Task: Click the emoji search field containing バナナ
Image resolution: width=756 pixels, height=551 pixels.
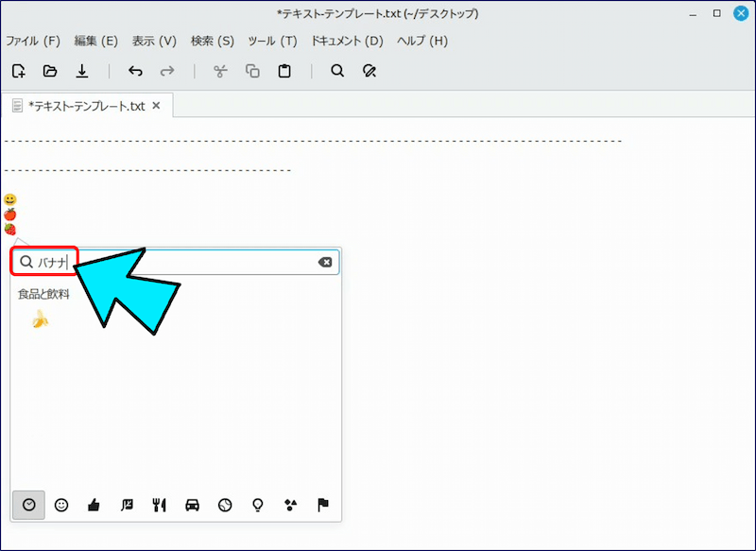Action: [180, 262]
